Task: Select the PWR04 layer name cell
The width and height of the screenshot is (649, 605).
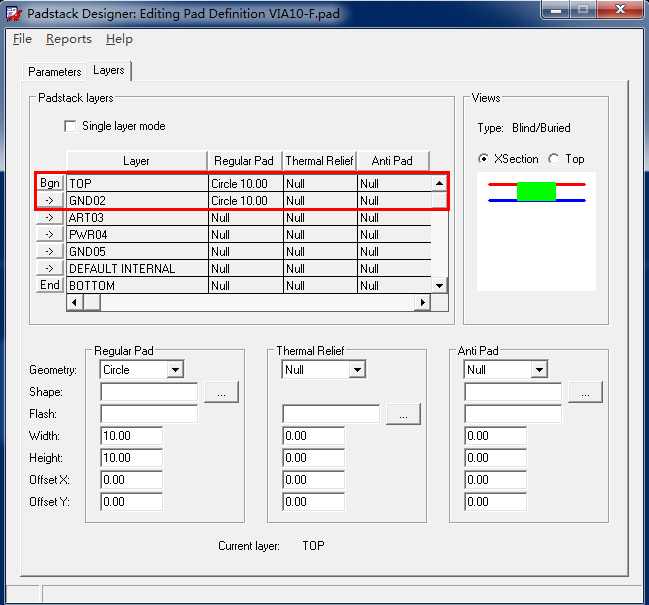Action: tap(137, 235)
